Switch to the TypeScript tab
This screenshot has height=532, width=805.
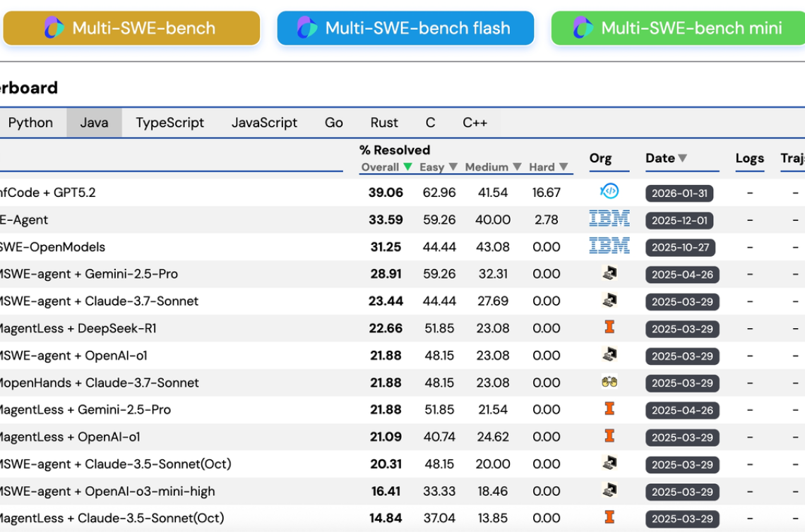coord(169,123)
